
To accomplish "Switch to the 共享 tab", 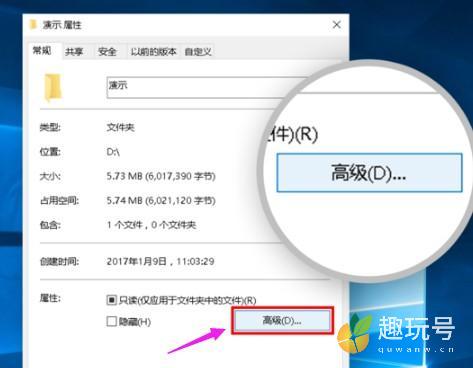I will pyautogui.click(x=74, y=52).
